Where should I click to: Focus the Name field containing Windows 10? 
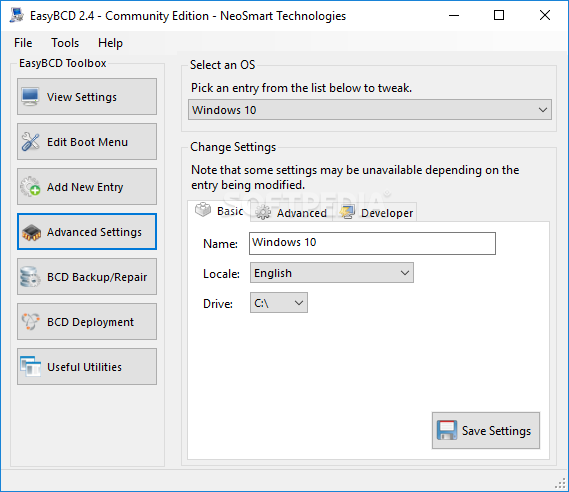click(372, 243)
